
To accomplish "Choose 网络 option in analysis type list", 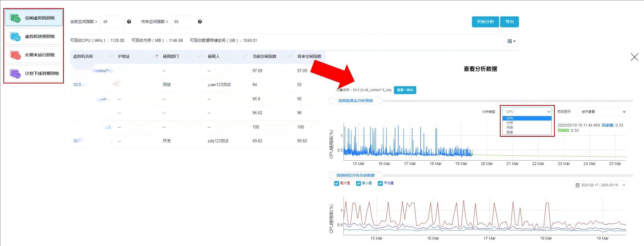I will pos(510,127).
